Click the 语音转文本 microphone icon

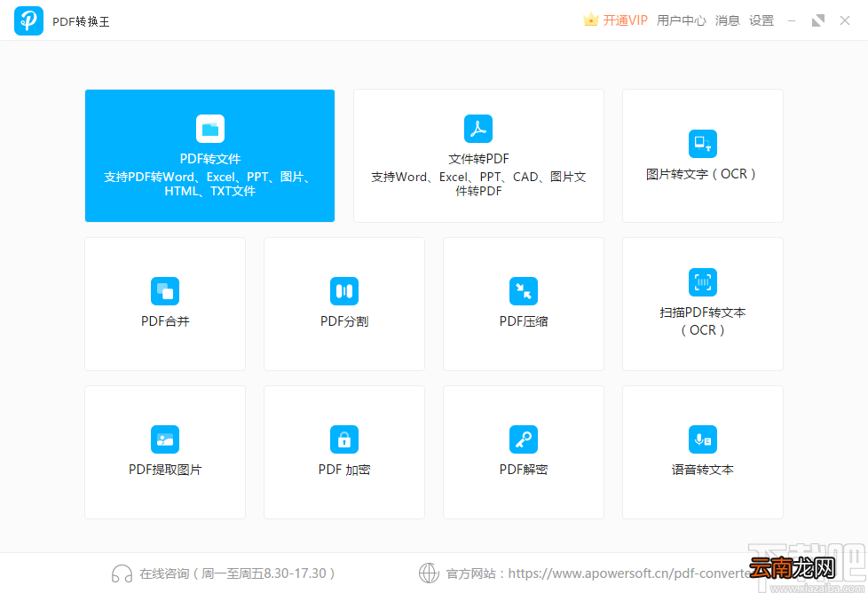[703, 439]
